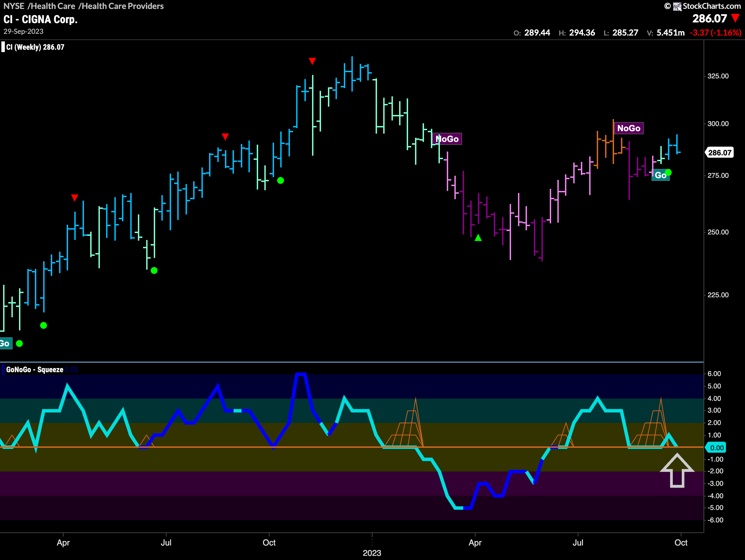Viewport: 745px width, 560px height.
Task: Click the low price value 285.27
Action: point(625,33)
